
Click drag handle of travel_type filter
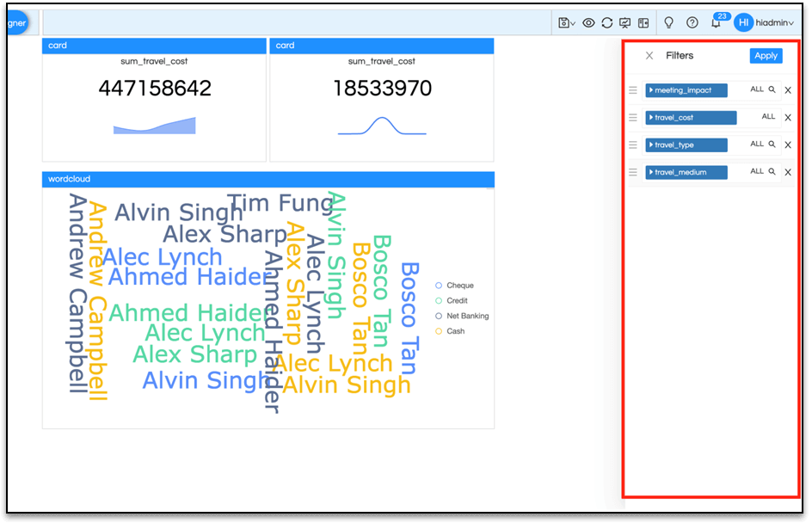click(633, 145)
